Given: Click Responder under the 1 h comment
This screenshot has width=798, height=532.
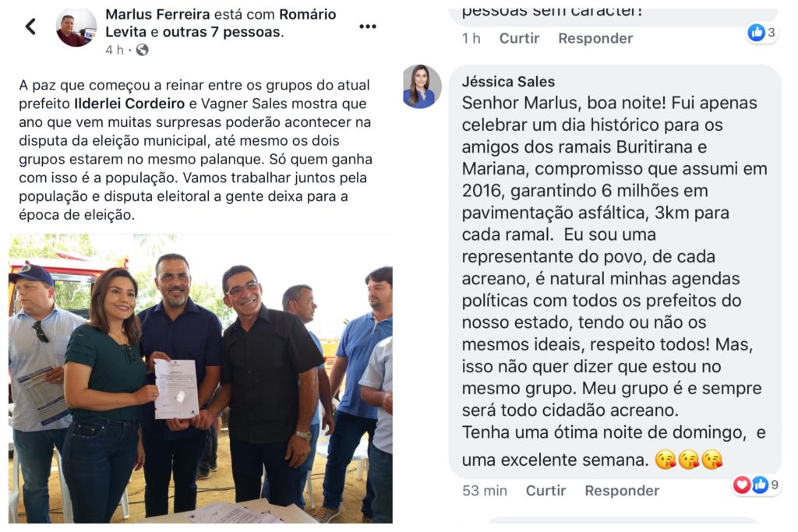Looking at the screenshot, I should coord(595,38).
